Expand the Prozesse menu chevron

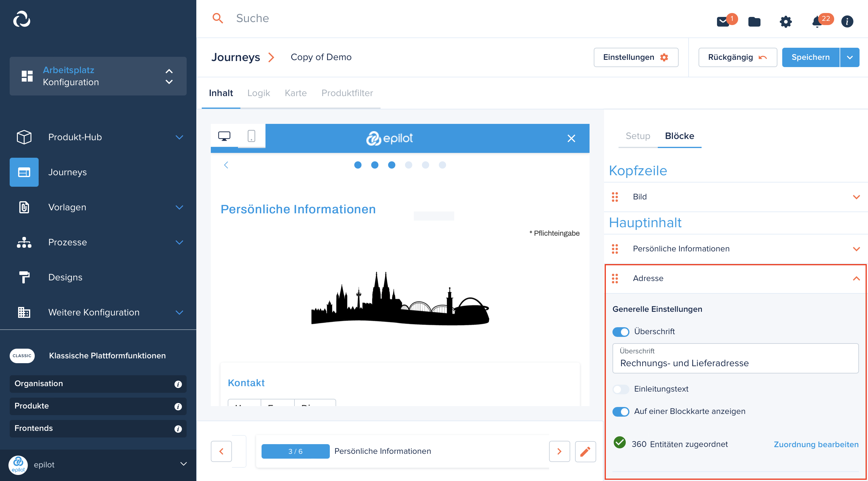(x=179, y=242)
